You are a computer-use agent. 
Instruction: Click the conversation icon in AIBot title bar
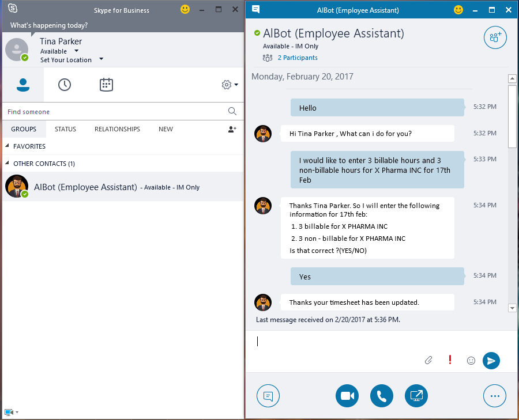(255, 9)
